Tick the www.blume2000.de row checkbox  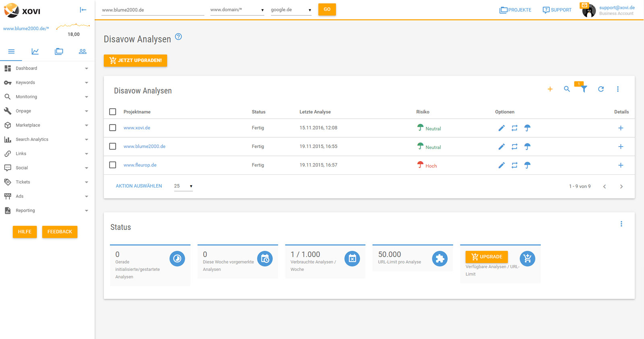[x=113, y=146]
